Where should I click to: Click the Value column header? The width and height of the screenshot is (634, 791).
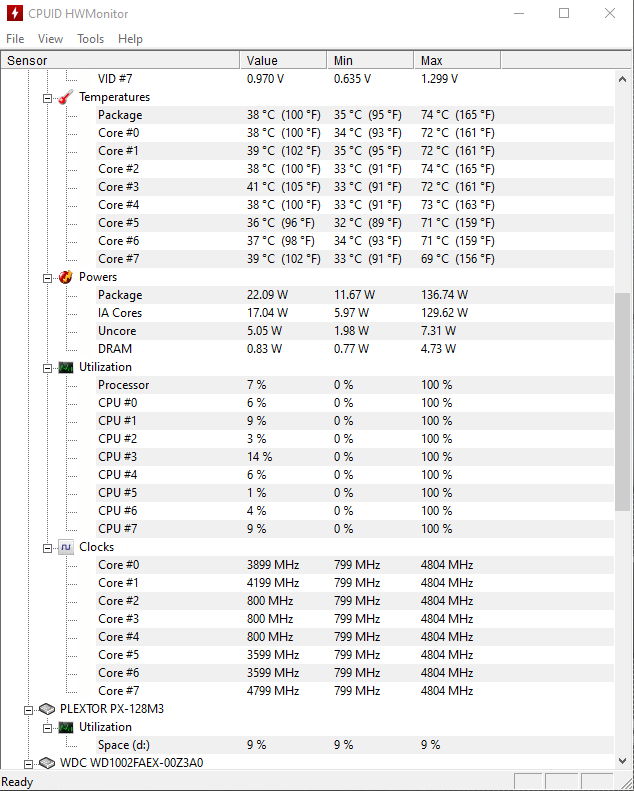click(282, 61)
